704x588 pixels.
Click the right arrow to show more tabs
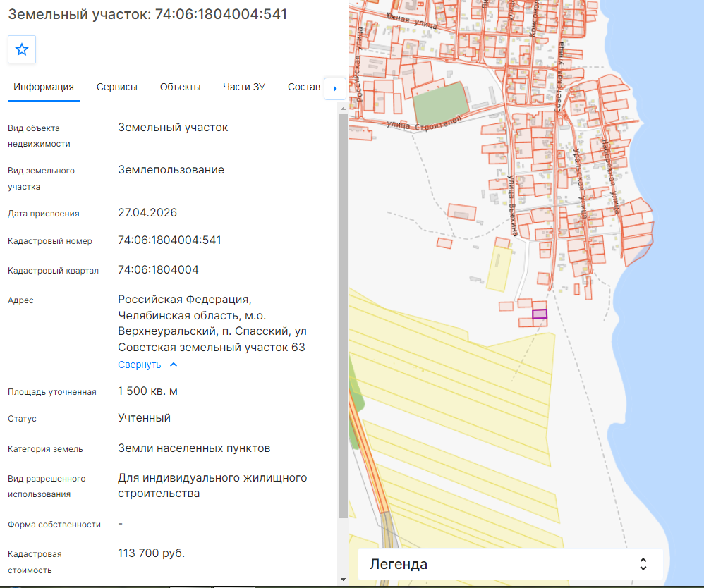(334, 88)
